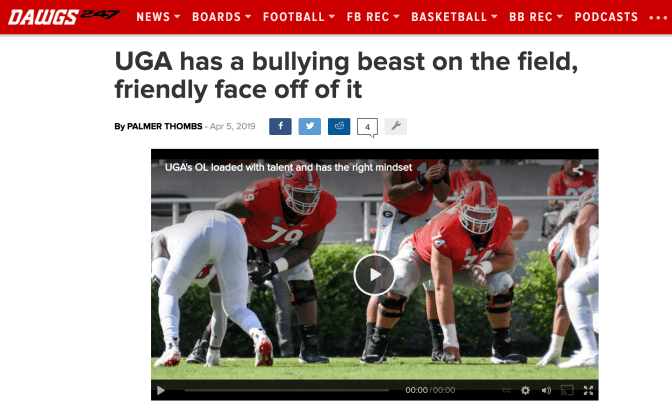The image size is (672, 411).
Task: Enter fullscreen mode in video player
Action: click(588, 390)
